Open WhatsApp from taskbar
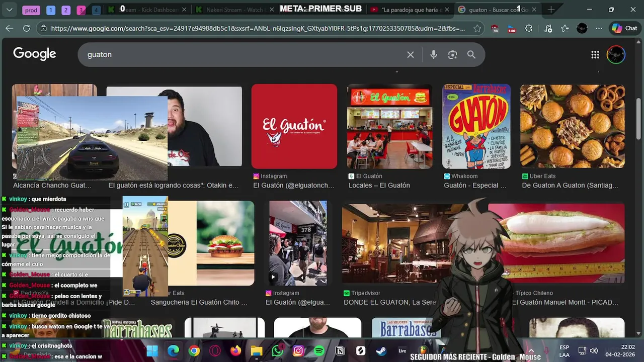Screen dimensions: 644x362 click(x=277, y=350)
